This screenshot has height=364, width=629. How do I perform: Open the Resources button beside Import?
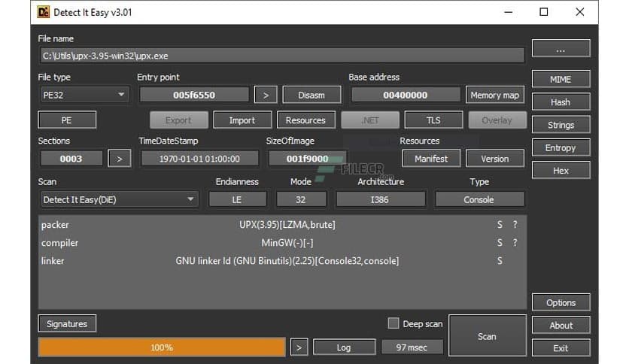(305, 120)
